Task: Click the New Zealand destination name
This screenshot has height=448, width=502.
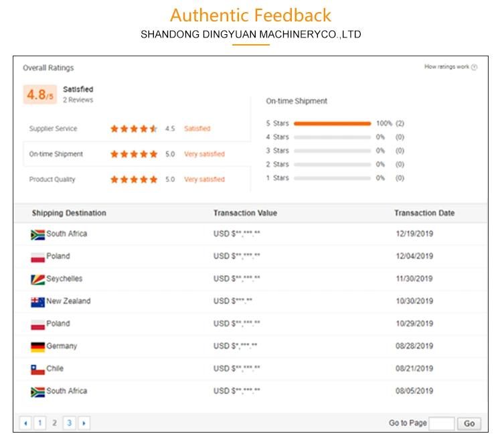Action: tap(68, 301)
